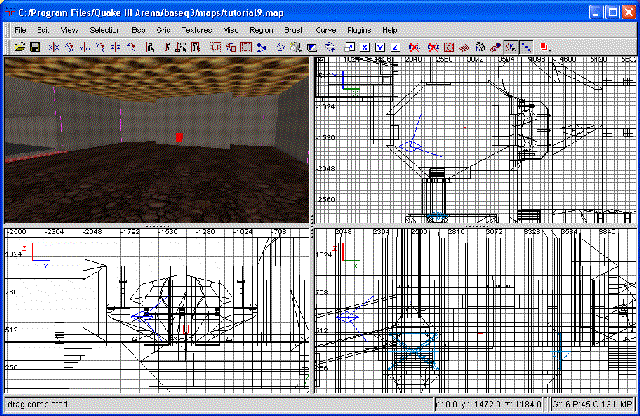Open the Region menu
The width and height of the screenshot is (640, 416).
261,30
